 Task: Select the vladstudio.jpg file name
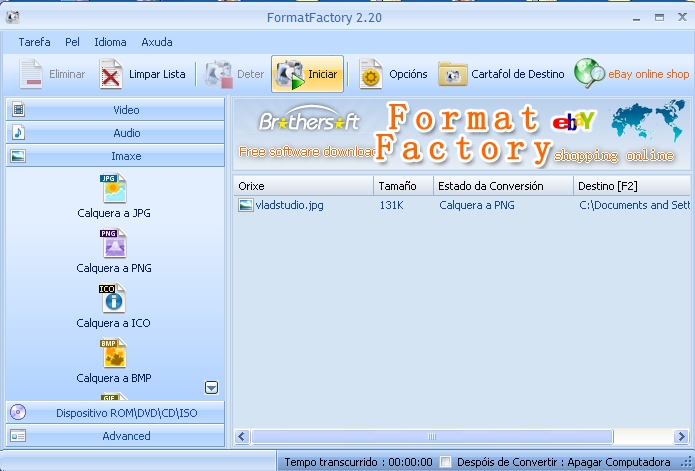click(289, 205)
